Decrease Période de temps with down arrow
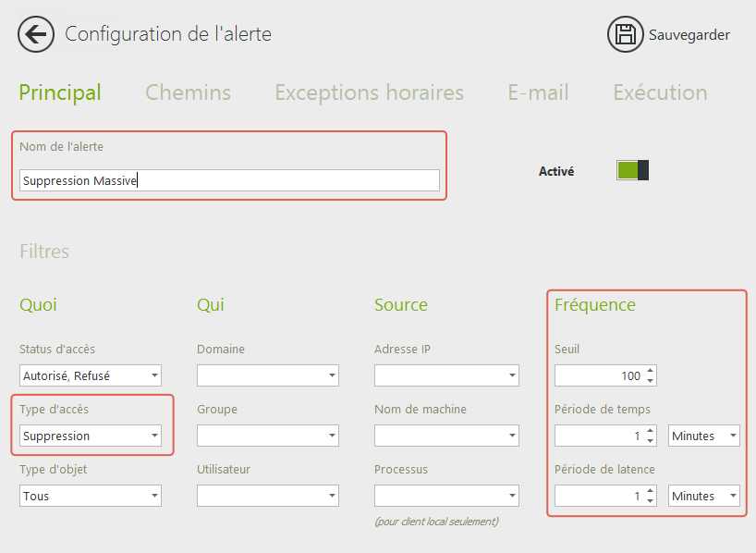This screenshot has height=553, width=756. (651, 440)
